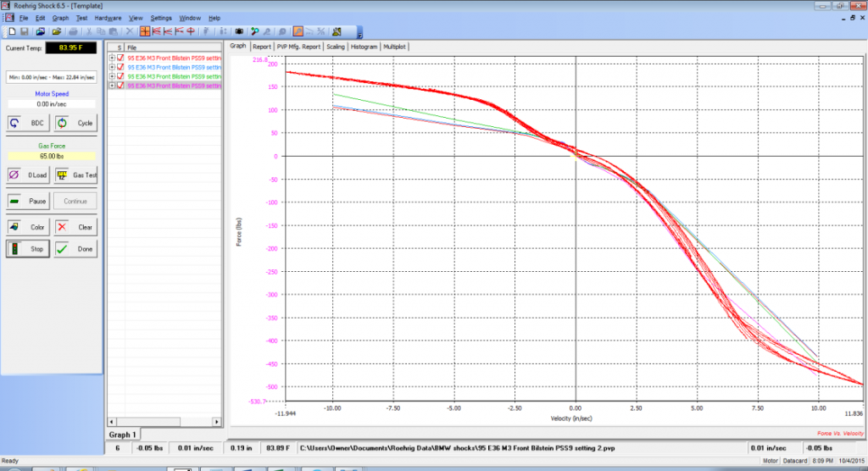The height and width of the screenshot is (471, 868).
Task: Click the Delete X toolbar icon
Action: pyautogui.click(x=130, y=31)
